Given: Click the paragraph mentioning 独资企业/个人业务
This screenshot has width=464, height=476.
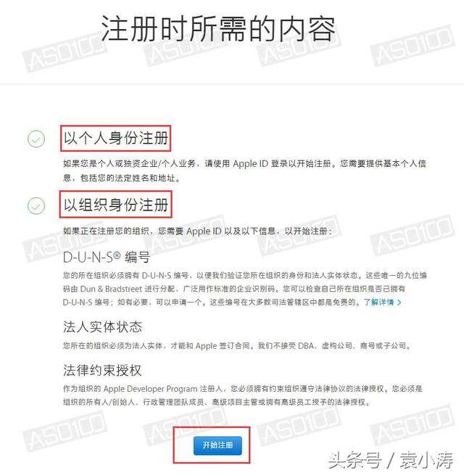Looking at the screenshot, I should (x=244, y=171).
